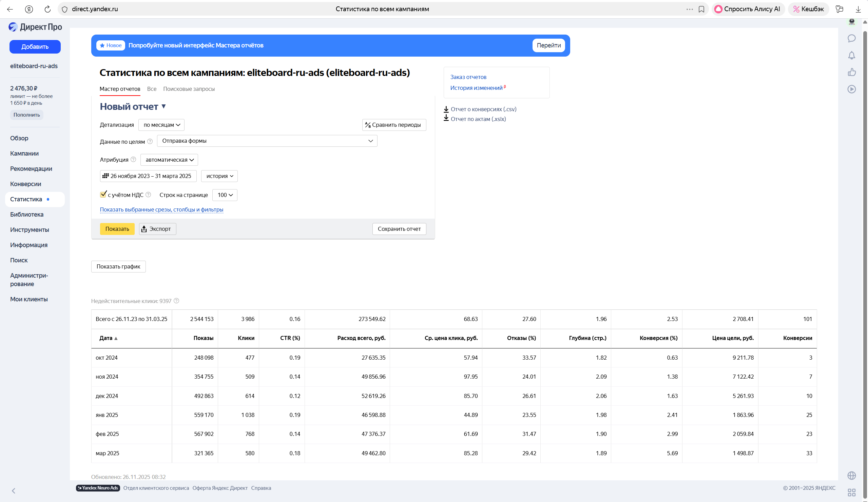Open the rows per page 100 dropdown
Screen dimensions: 868x502
coord(225,195)
